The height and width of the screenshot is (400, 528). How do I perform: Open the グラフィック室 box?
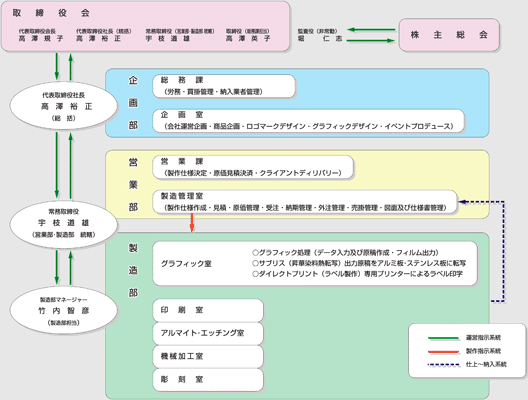coord(315,263)
